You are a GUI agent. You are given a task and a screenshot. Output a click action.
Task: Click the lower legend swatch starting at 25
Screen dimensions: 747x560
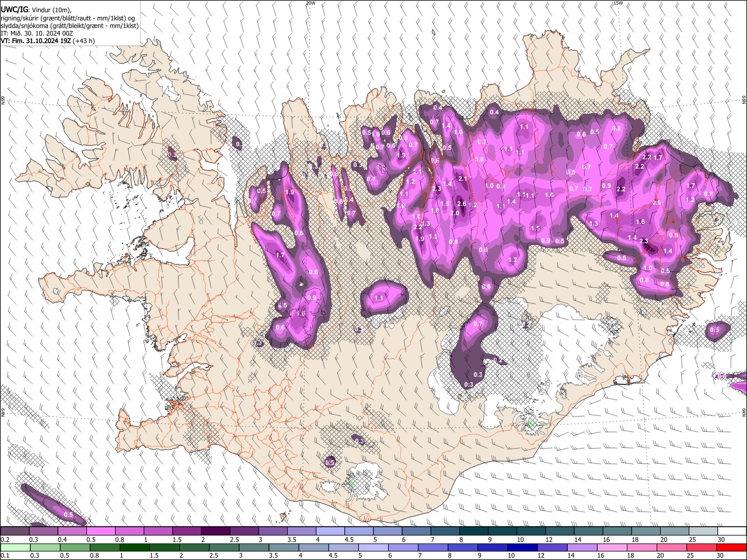(701, 547)
